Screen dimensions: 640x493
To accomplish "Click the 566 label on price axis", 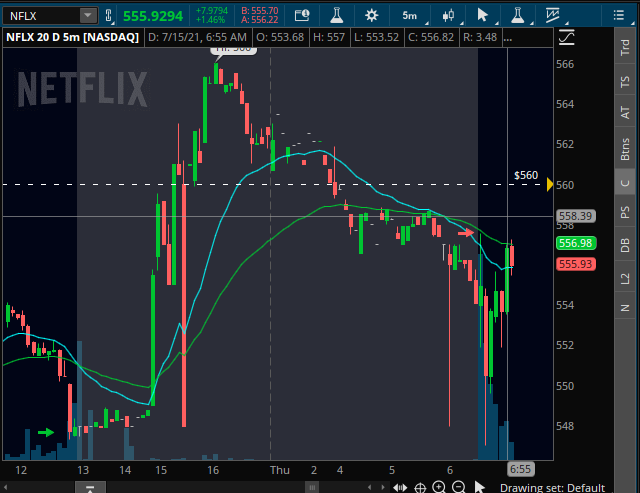I will click(565, 64).
